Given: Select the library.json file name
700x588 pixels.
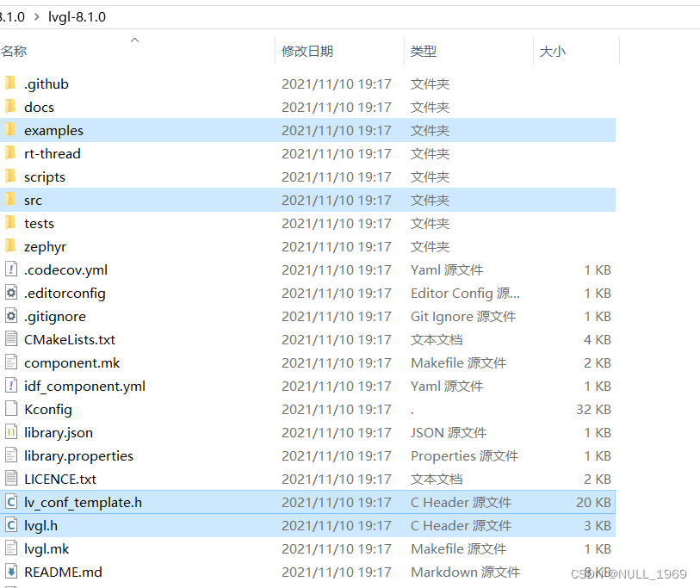Looking at the screenshot, I should [59, 432].
